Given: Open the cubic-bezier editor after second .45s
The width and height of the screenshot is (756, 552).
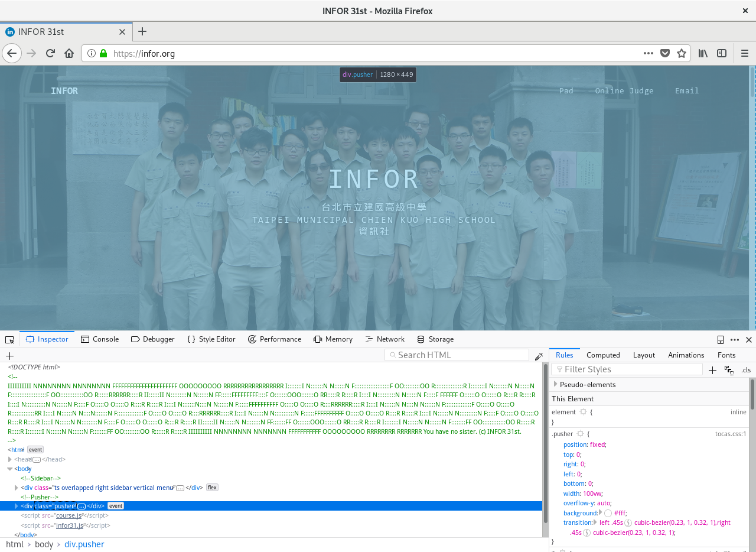Looking at the screenshot, I should click(x=587, y=532).
